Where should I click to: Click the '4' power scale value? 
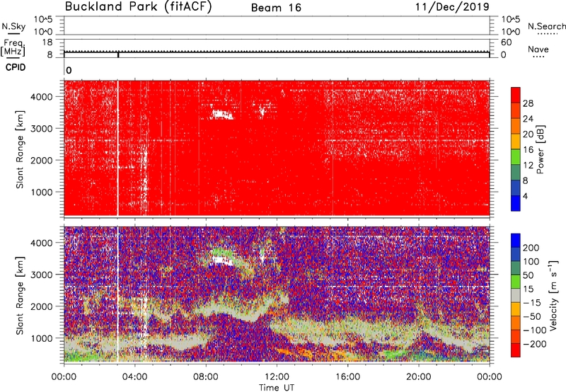tap(525, 196)
